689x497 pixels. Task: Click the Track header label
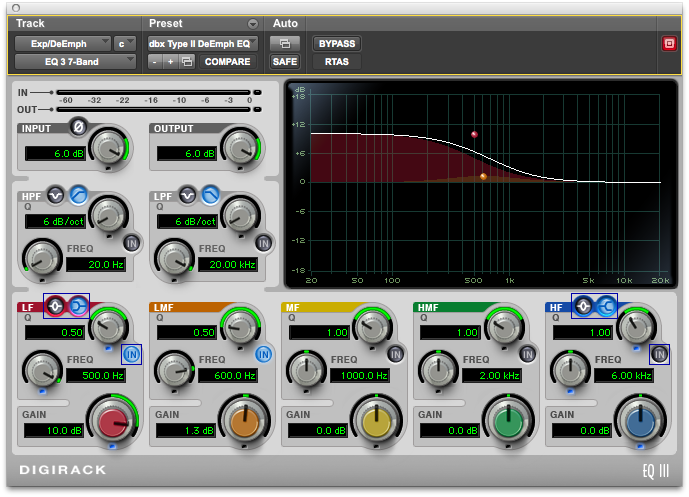[x=30, y=23]
